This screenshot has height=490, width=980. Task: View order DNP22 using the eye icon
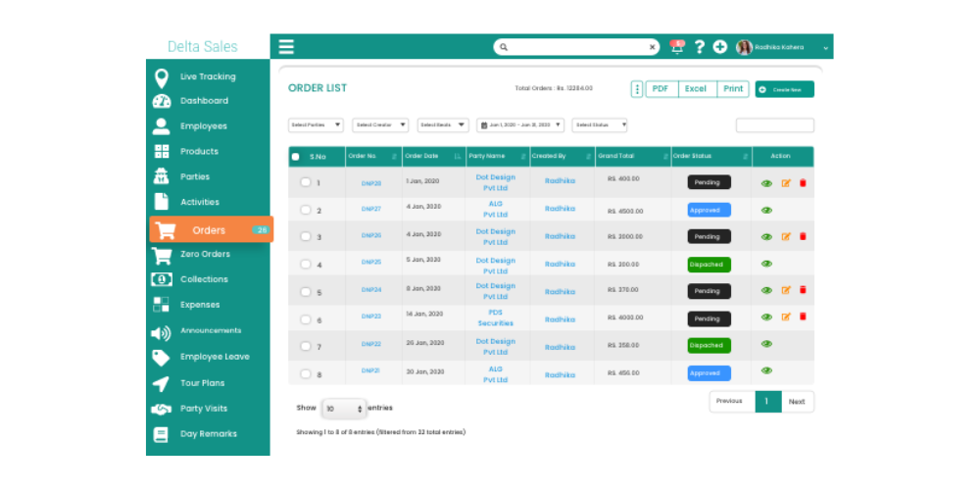click(x=767, y=344)
